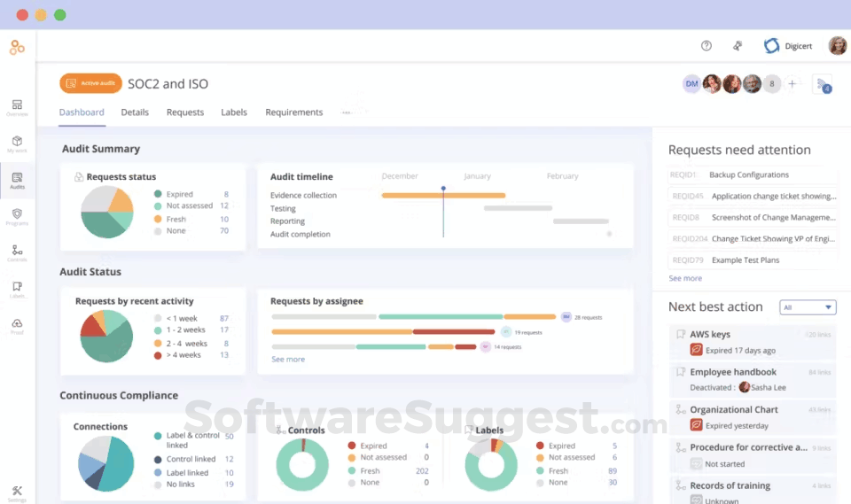The height and width of the screenshot is (504, 851).
Task: Click the Active audit button
Action: 90,83
